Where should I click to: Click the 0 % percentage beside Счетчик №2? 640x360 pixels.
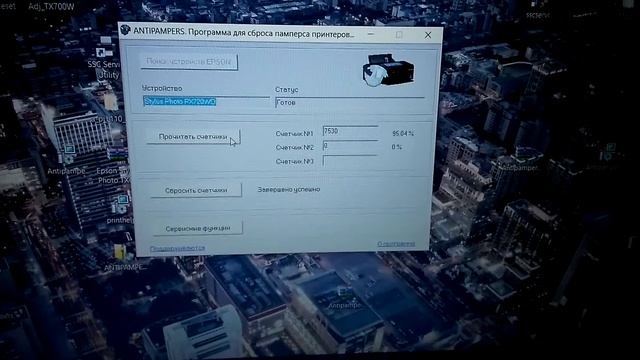tap(397, 147)
